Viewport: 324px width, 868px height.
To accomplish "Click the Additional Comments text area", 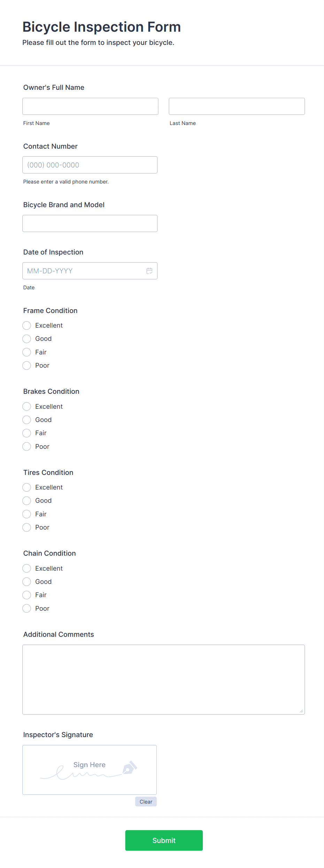I will [163, 679].
